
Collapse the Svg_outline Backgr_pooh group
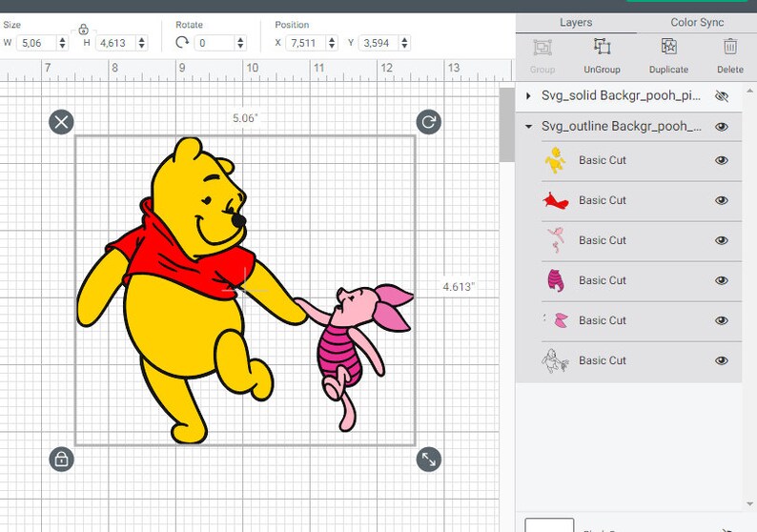528,127
